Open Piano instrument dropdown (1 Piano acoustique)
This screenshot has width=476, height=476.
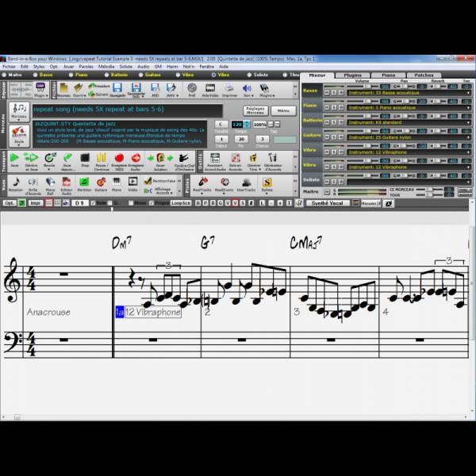coord(409,107)
